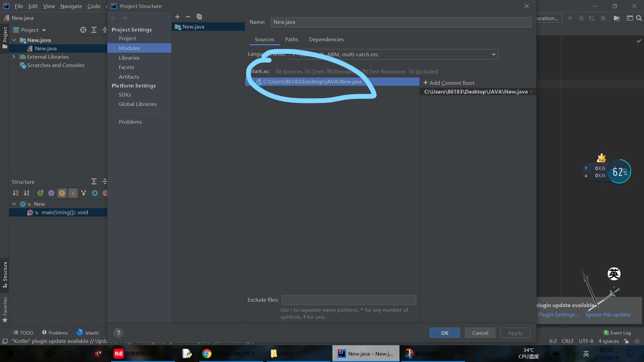Focus the module Name field
Viewport: 644px width, 362px height.
(401, 22)
